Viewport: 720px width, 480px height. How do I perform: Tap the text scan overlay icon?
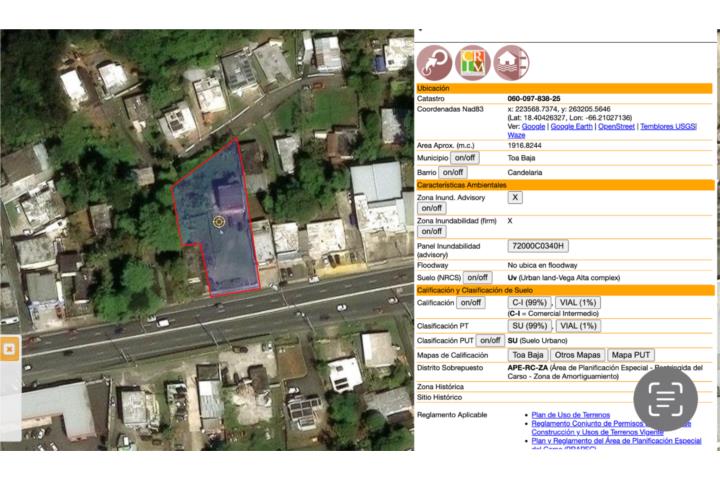point(665,400)
